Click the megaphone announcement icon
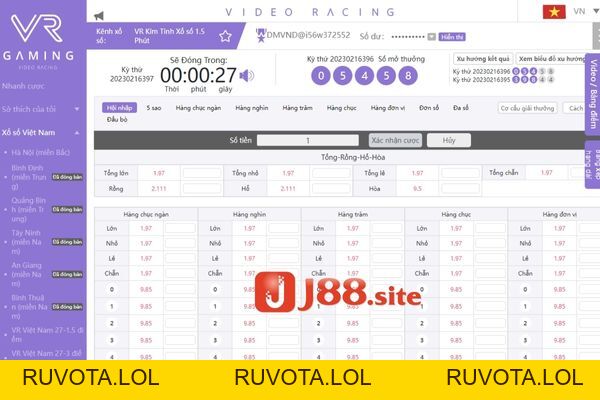The height and width of the screenshot is (400, 600). [x=99, y=16]
